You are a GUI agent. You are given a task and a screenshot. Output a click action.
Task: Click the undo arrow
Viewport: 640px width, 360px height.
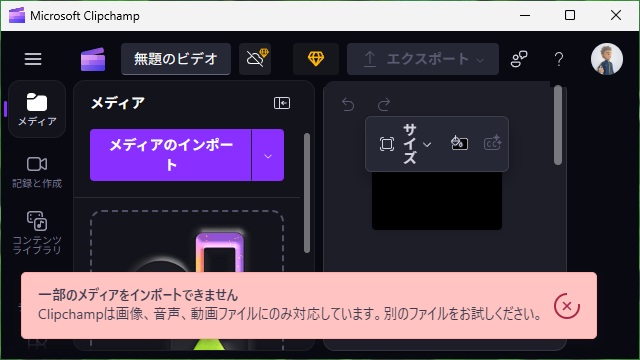point(348,104)
